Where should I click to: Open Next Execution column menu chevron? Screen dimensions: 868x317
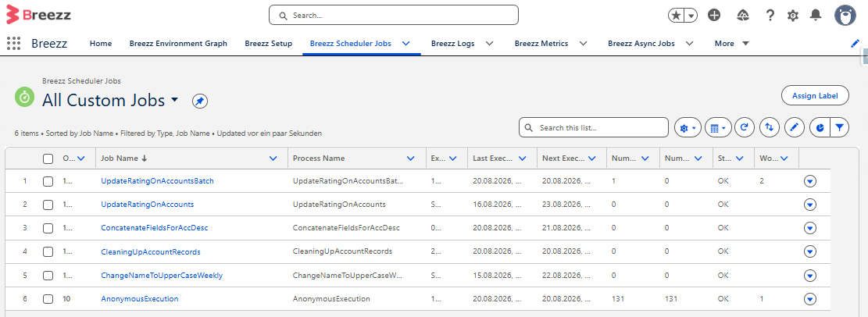coord(592,158)
